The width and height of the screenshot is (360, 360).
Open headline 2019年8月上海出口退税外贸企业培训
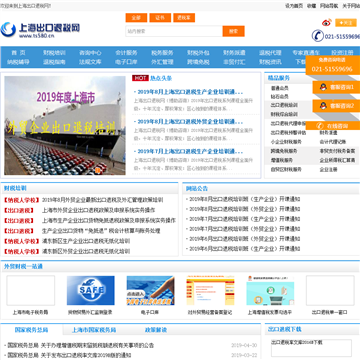pos(188,121)
